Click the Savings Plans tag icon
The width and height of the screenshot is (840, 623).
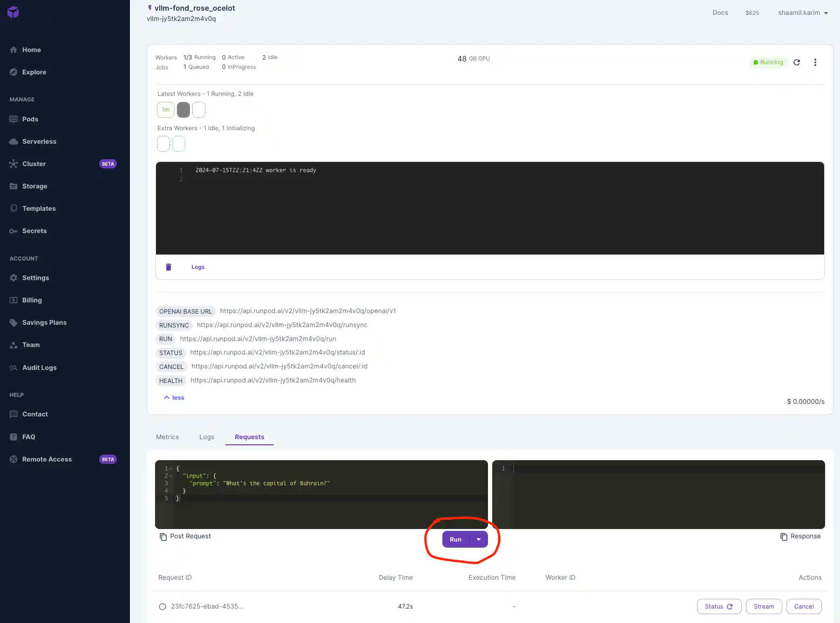tap(14, 322)
